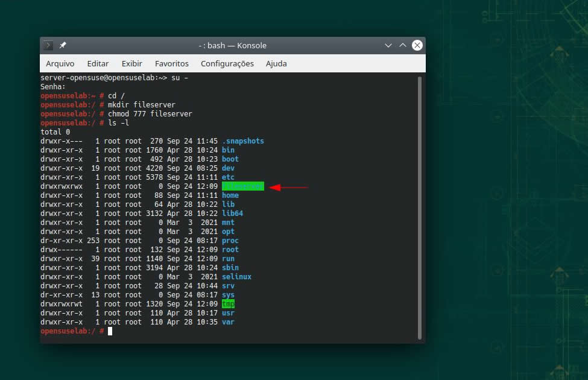The width and height of the screenshot is (588, 380).
Task: Open the Exibir menu
Action: coord(131,63)
